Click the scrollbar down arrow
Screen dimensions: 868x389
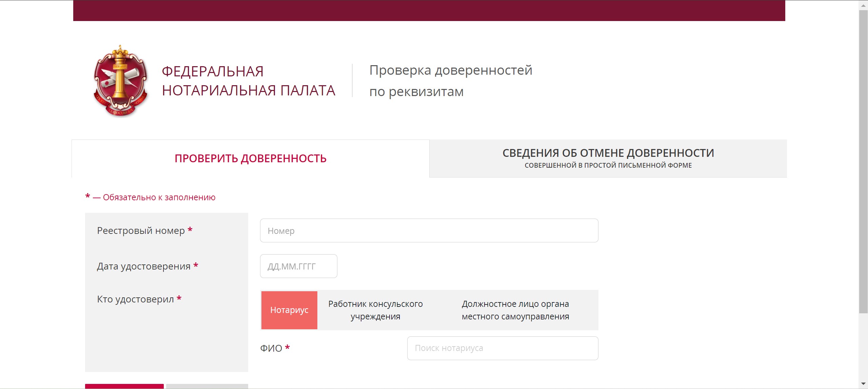[x=863, y=384]
